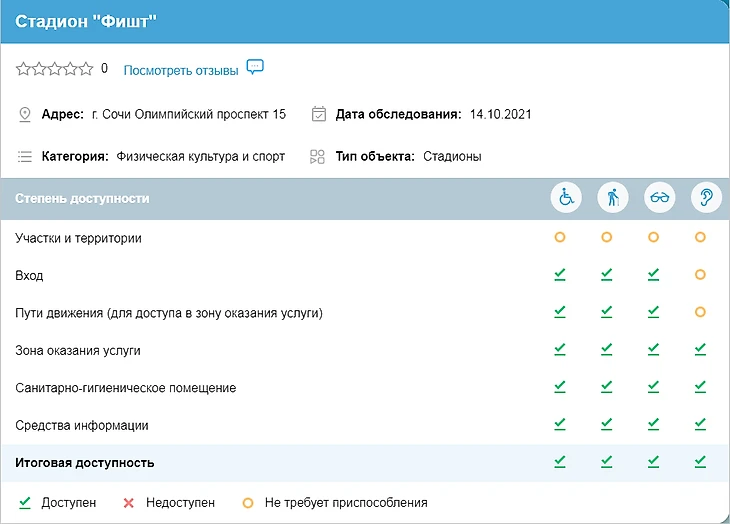The width and height of the screenshot is (730, 524).
Task: Select the "Средства информации" row label
Action: coord(82,425)
